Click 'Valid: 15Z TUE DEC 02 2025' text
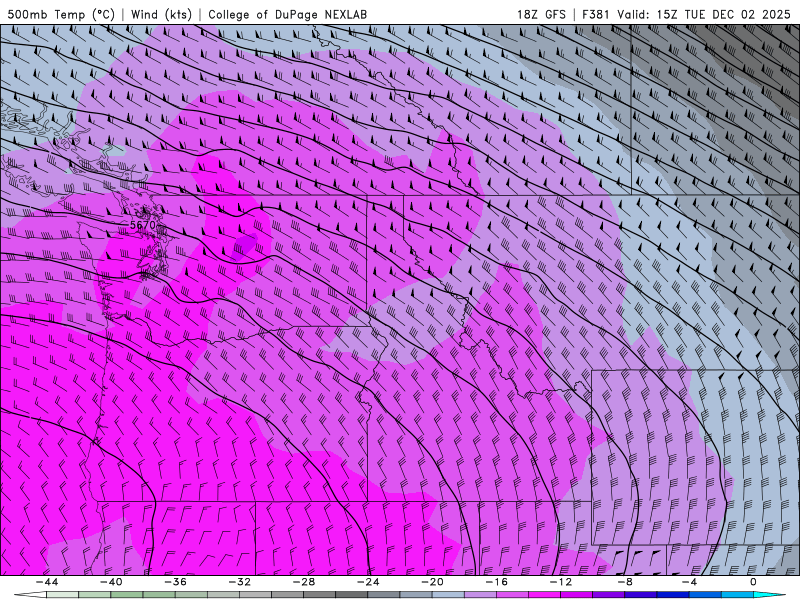Viewport: 800px width, 600px height. click(704, 14)
